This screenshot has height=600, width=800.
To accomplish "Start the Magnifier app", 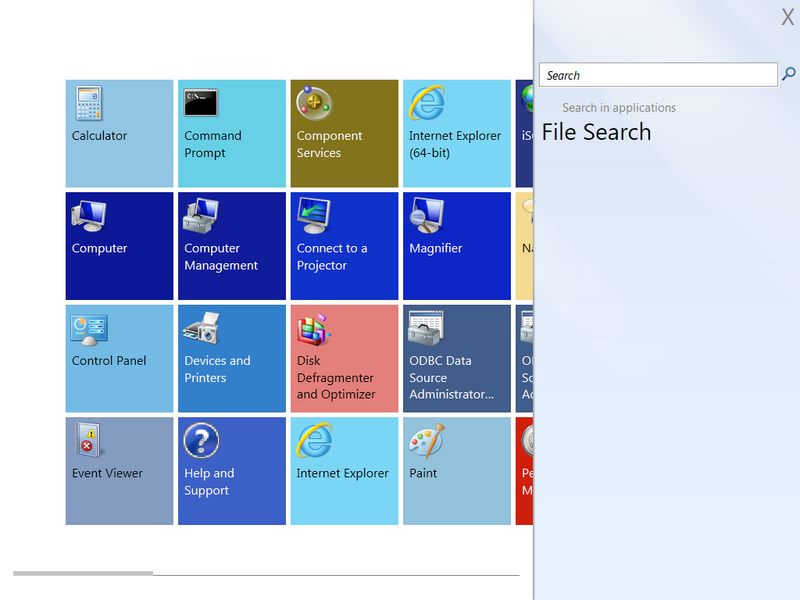I will [456, 246].
